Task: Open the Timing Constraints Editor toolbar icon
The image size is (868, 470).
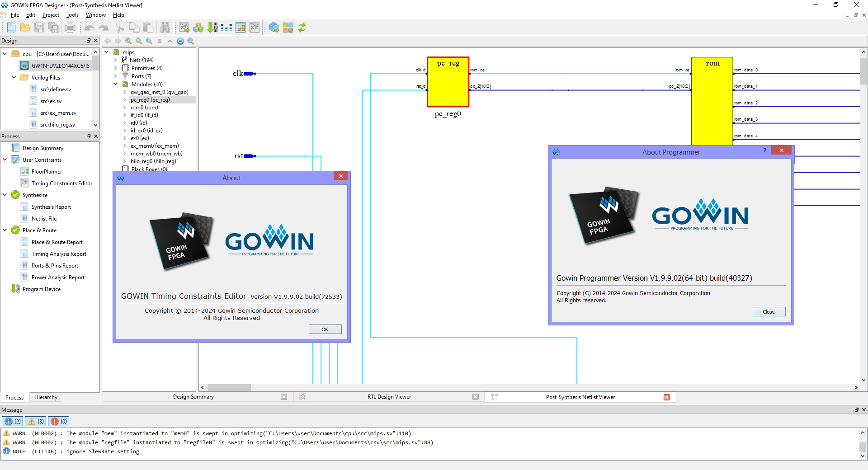Action: (x=255, y=28)
